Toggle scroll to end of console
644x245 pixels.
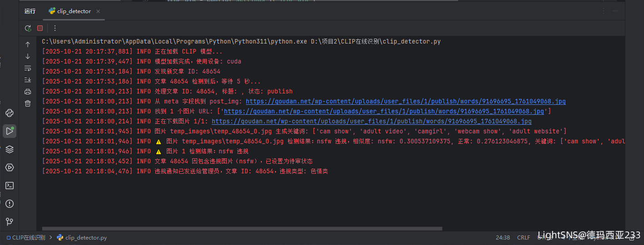(x=28, y=80)
